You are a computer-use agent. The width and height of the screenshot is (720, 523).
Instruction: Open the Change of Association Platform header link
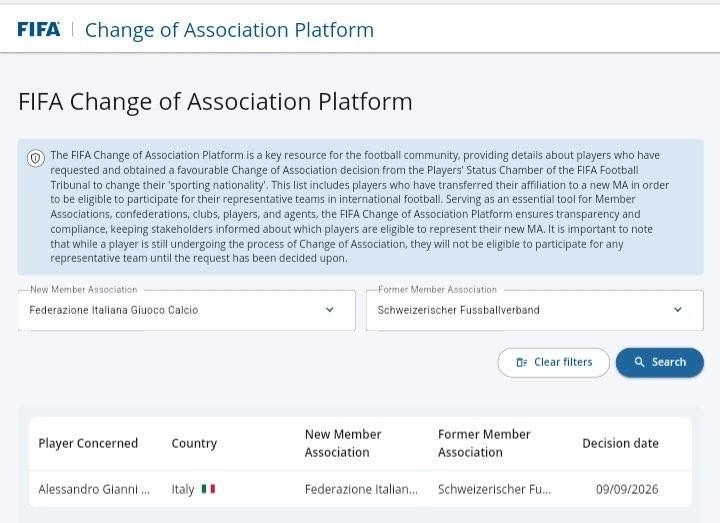[229, 30]
